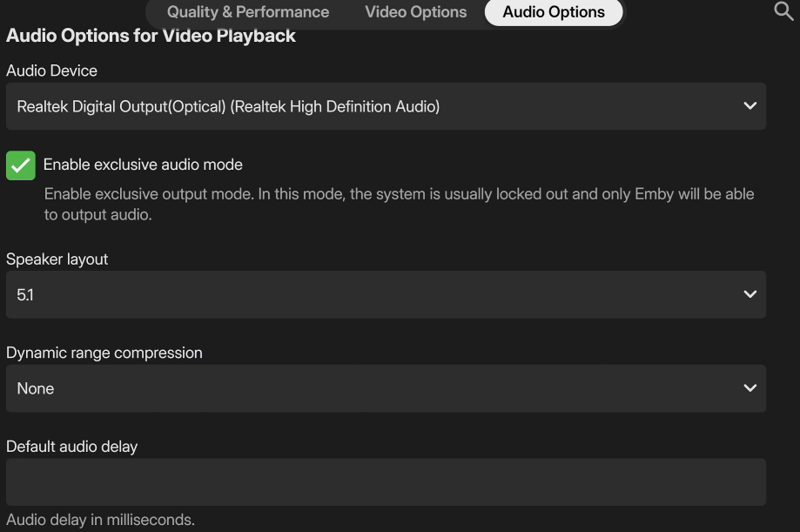The height and width of the screenshot is (532, 800).
Task: Switch to the Quality & Performance tab
Action: 247,12
